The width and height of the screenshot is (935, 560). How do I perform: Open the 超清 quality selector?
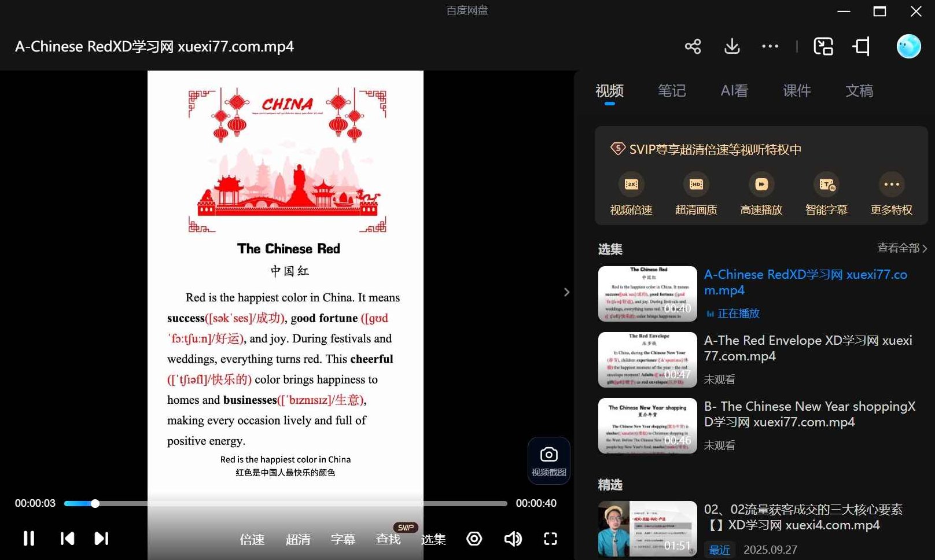tap(297, 539)
